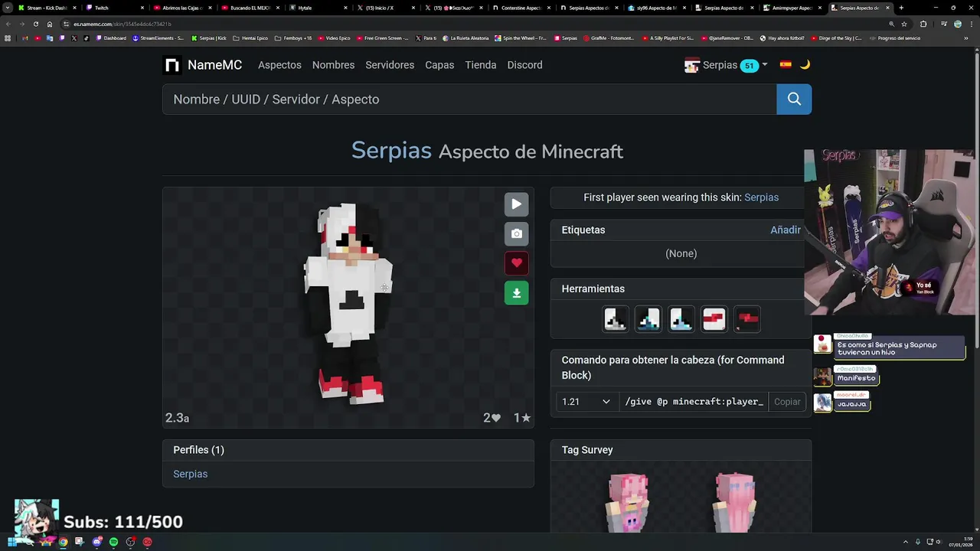Select the fifth tool with the dark red face

pos(747,319)
